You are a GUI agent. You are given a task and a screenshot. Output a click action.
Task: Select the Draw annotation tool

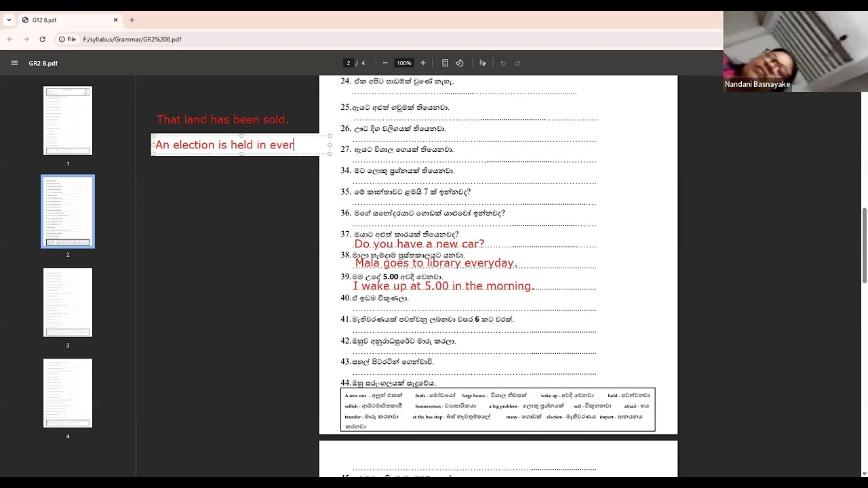(483, 63)
